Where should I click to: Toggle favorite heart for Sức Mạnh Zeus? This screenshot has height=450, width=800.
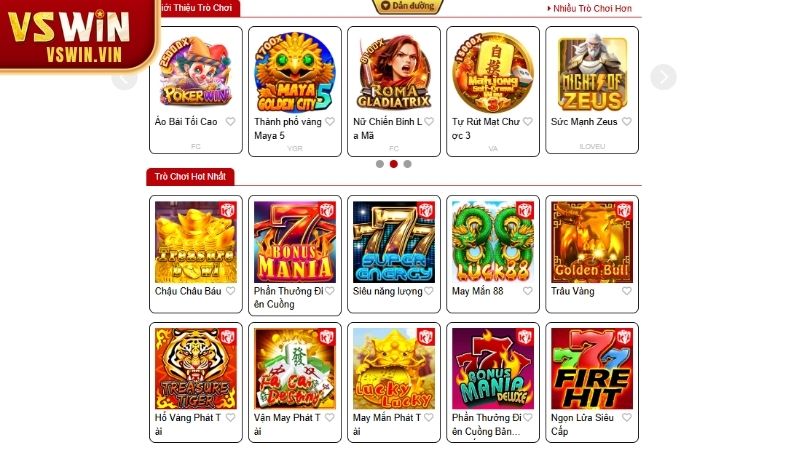(627, 121)
